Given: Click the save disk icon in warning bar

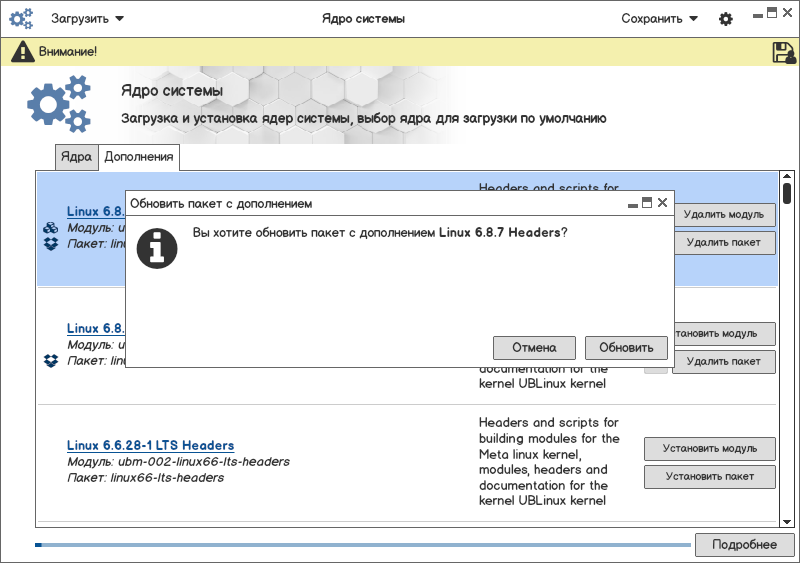Looking at the screenshot, I should [784, 53].
